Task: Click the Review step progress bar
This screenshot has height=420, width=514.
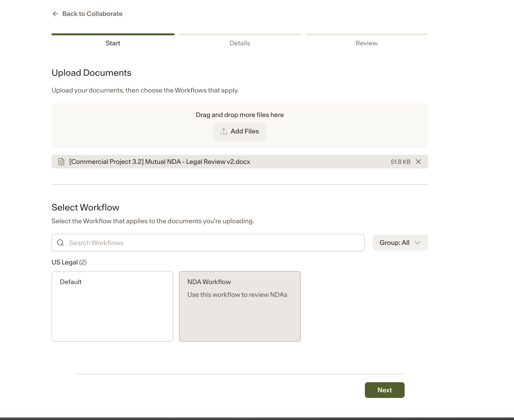Action: click(x=367, y=34)
